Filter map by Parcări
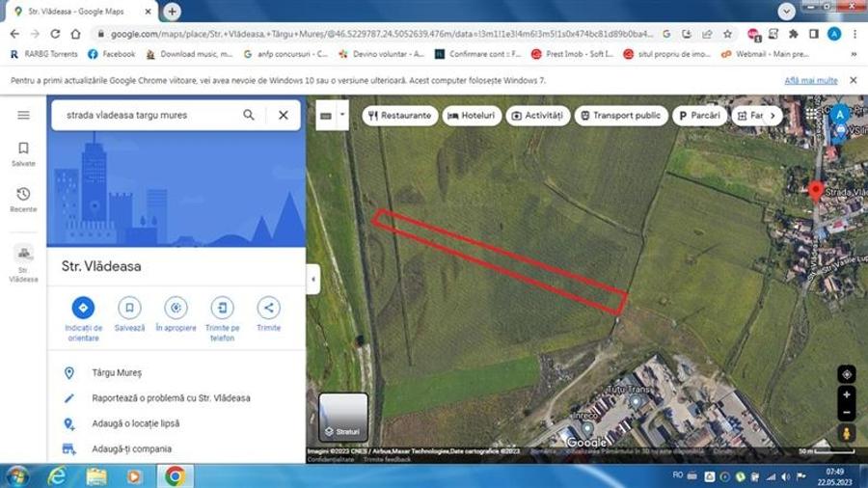 tap(699, 116)
